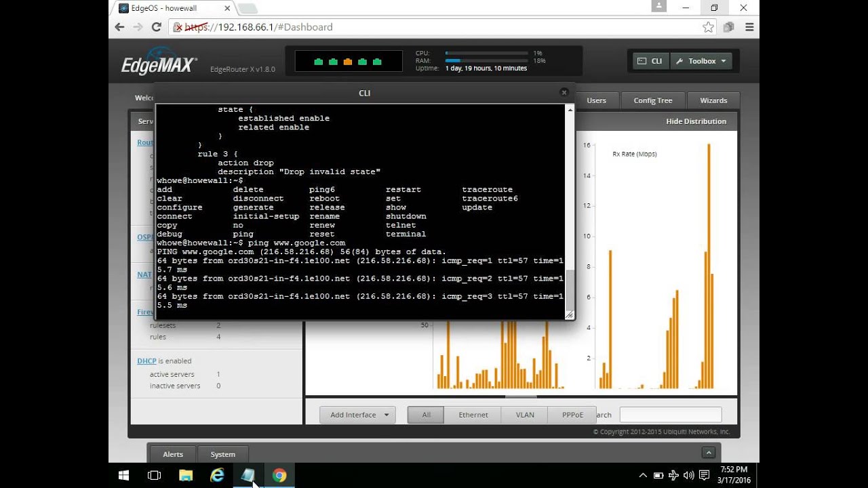
Task: Click the 'inactive servers' row
Action: coord(185,386)
